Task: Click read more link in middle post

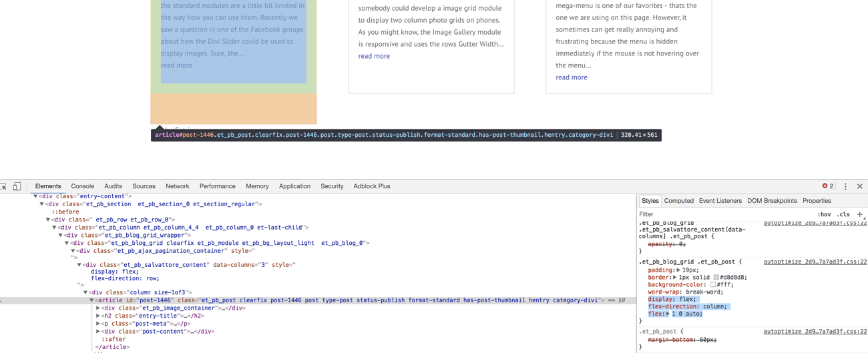Action: (374, 56)
